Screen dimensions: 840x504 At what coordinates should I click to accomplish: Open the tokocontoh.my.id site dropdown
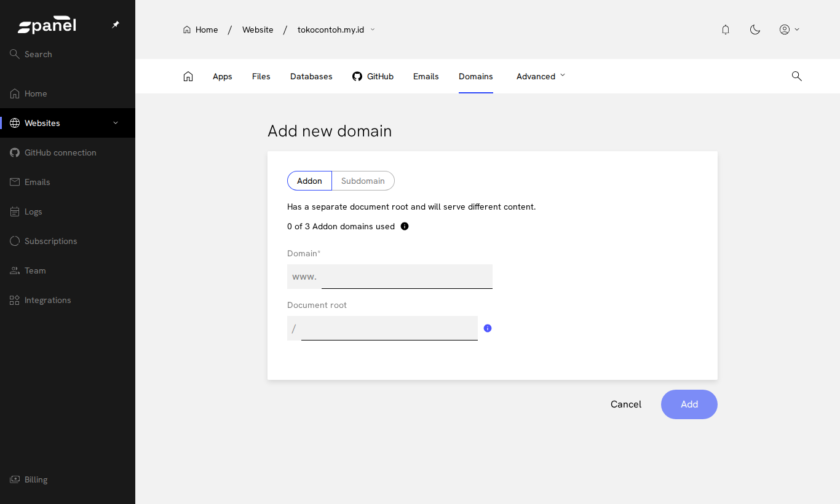pyautogui.click(x=336, y=30)
